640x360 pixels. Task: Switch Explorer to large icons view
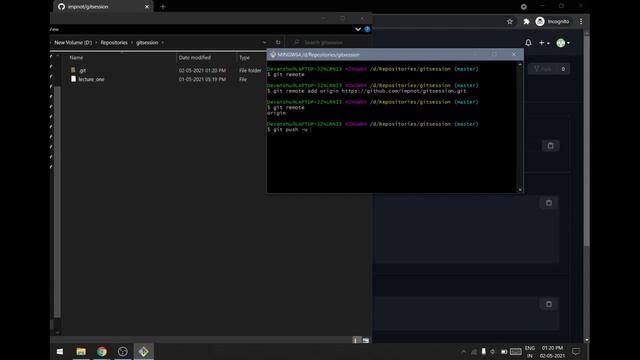coord(366,340)
